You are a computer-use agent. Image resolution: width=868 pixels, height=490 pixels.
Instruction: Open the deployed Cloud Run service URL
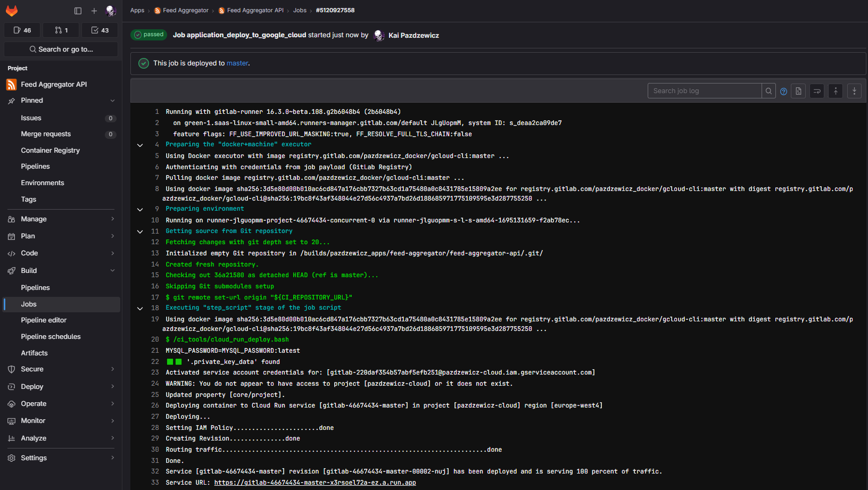click(315, 483)
